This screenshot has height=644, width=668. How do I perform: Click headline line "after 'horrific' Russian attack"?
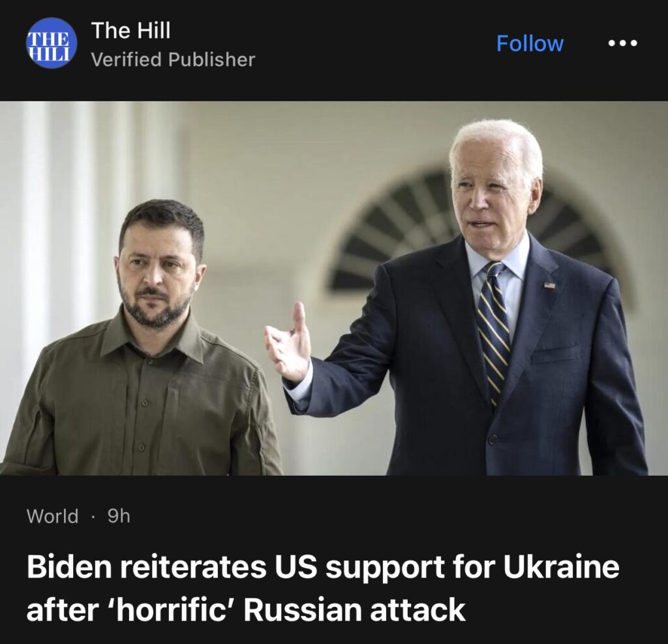click(246, 609)
